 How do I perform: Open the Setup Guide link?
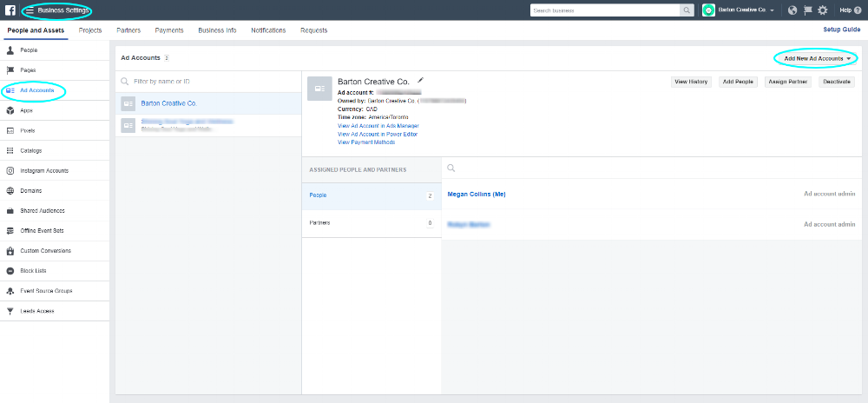click(841, 30)
